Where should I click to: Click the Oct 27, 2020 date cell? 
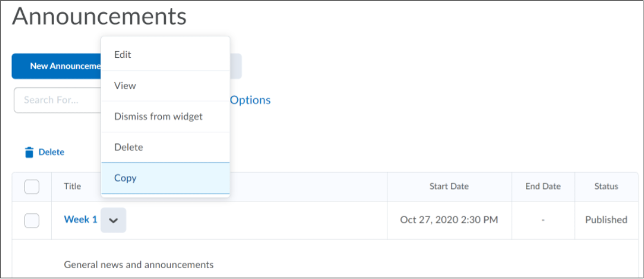[449, 220]
